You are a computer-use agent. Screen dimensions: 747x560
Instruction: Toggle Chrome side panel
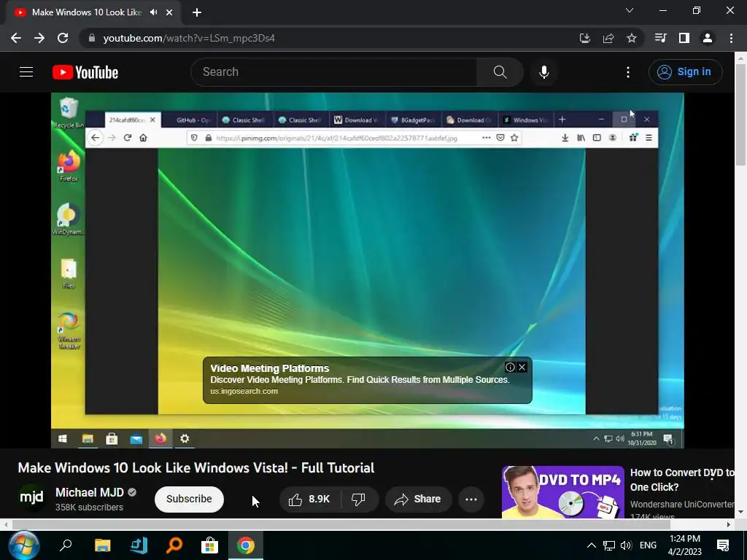(684, 38)
